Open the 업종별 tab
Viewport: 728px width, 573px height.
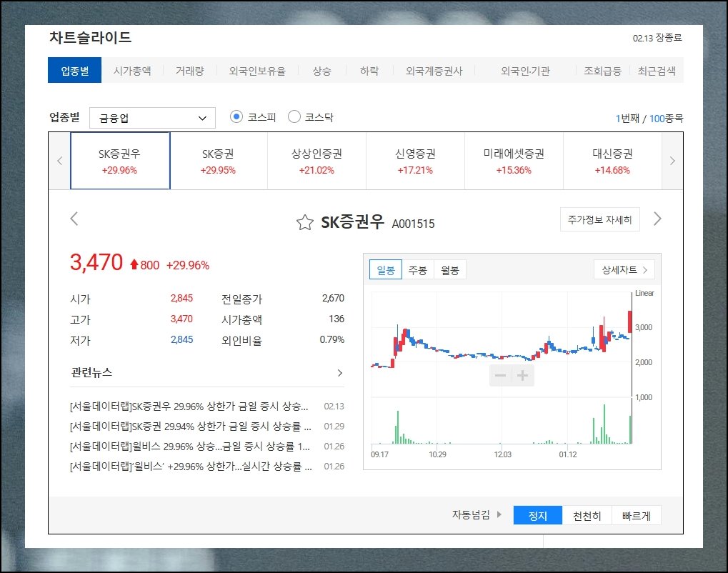coord(74,71)
